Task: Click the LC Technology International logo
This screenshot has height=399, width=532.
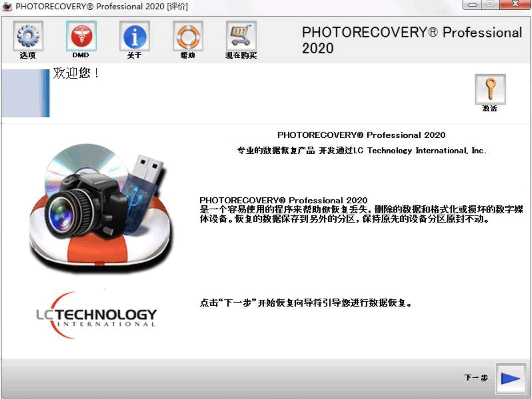Action: [x=96, y=315]
